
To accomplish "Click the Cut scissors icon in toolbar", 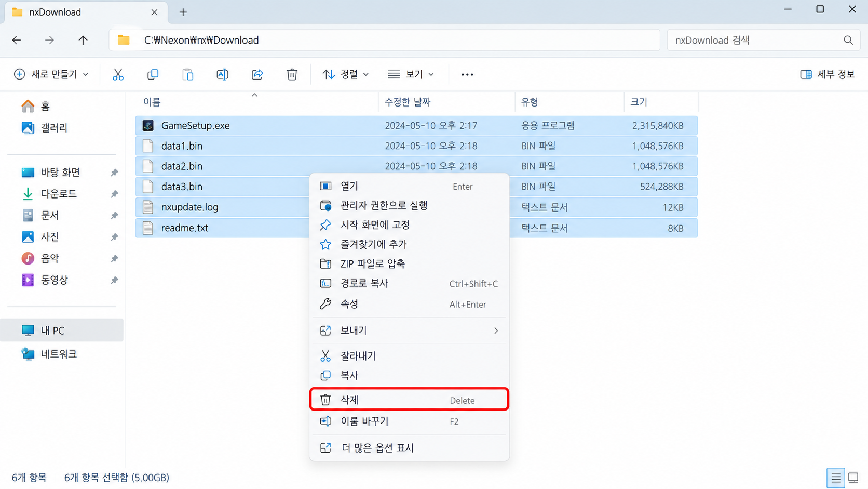I will [118, 74].
